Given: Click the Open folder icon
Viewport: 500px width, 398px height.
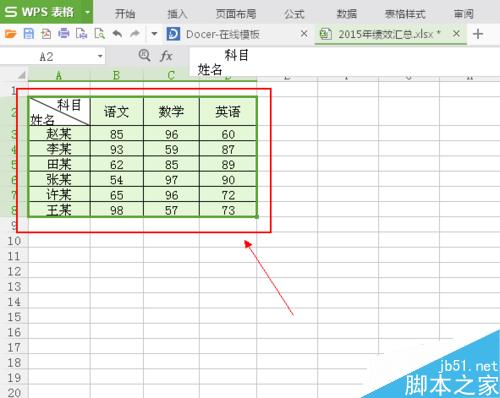Looking at the screenshot, I should [x=10, y=34].
